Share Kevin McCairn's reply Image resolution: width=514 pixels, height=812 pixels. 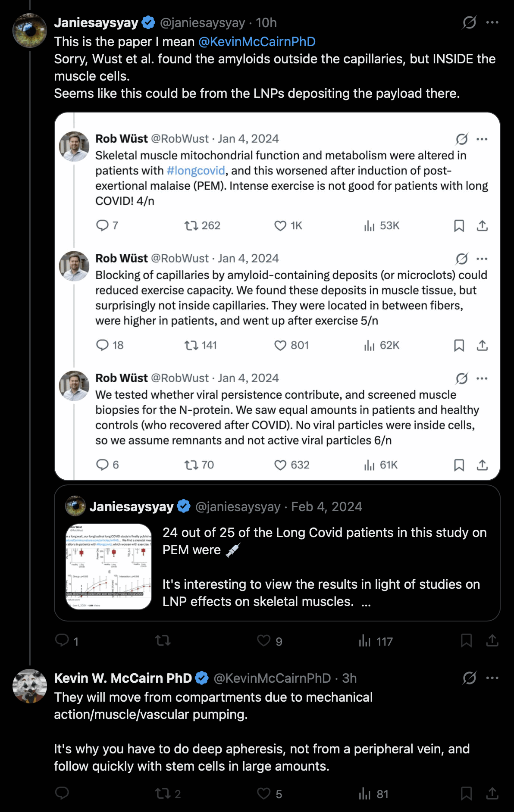pos(492,793)
